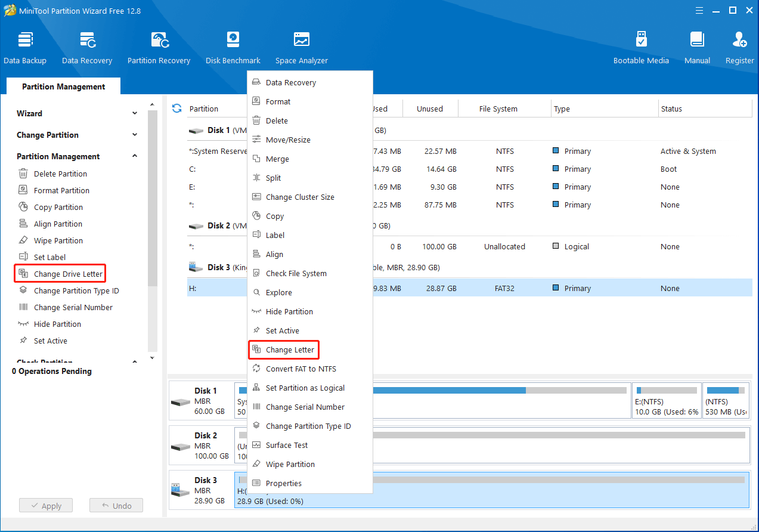The width and height of the screenshot is (759, 532).
Task: Select Format from the context menu
Action: 278,101
